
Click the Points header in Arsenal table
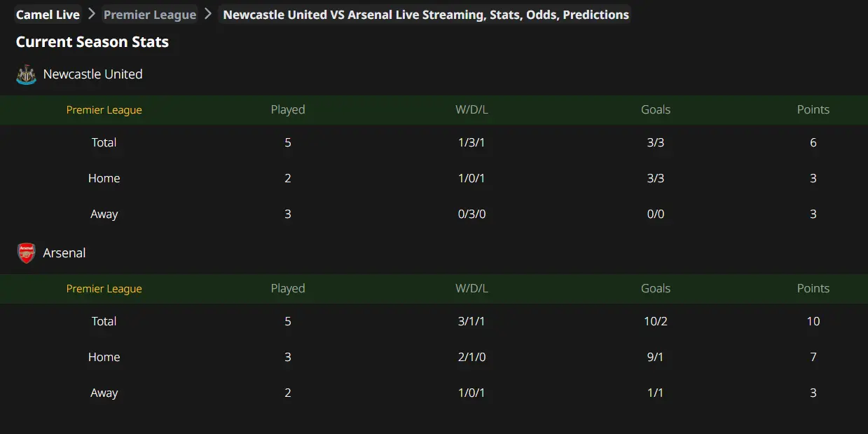tap(813, 289)
